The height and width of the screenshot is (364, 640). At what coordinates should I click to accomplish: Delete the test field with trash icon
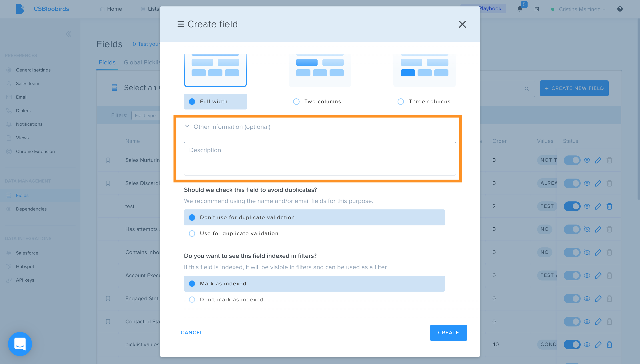pos(609,206)
